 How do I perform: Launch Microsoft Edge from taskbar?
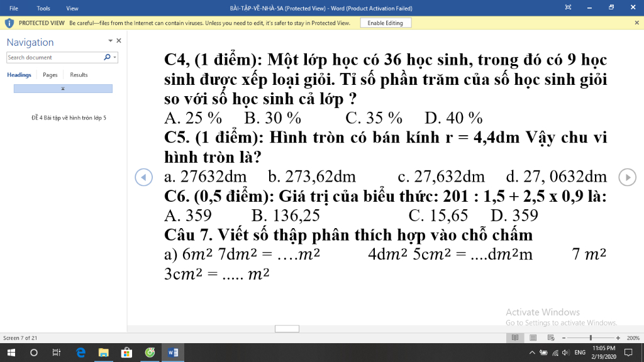[80, 353]
